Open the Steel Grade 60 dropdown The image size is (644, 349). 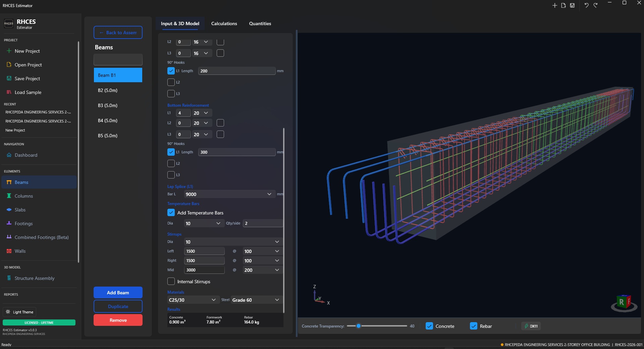click(x=256, y=300)
